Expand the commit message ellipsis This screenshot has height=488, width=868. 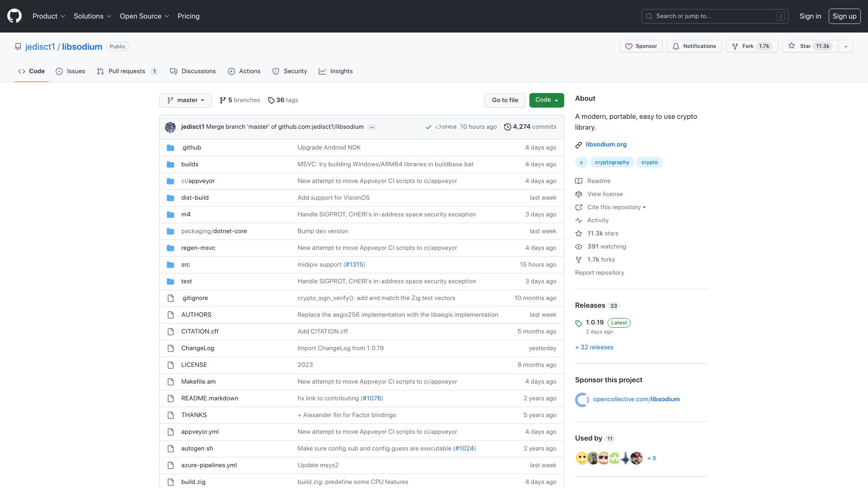pos(372,127)
